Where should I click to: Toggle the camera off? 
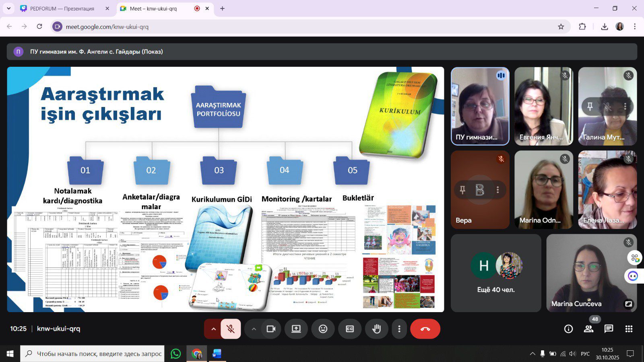coord(271,329)
